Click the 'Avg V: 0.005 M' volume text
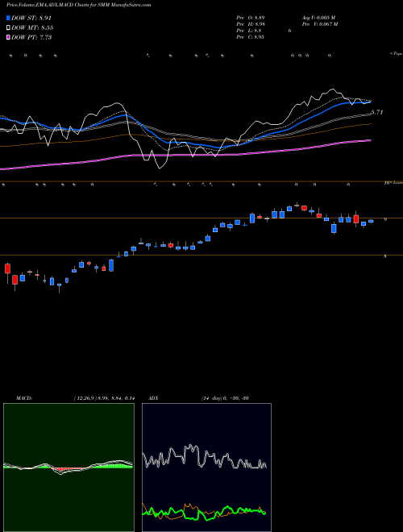The width and height of the screenshot is (403, 532). [318, 18]
